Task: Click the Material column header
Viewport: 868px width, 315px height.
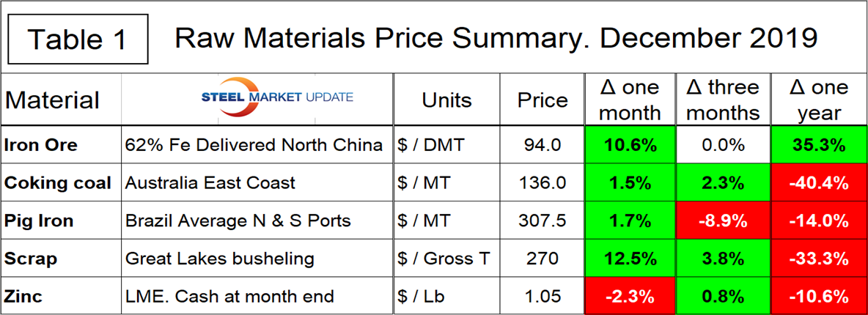Action: 53,100
